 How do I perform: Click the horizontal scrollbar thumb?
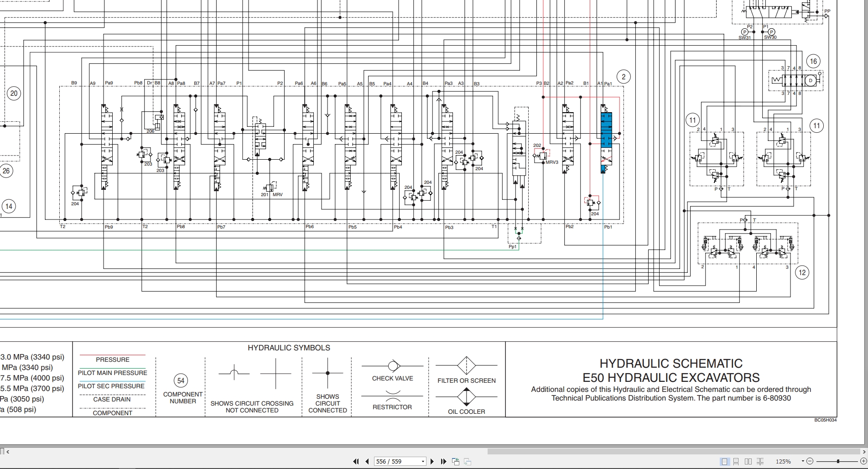[x=673, y=452]
